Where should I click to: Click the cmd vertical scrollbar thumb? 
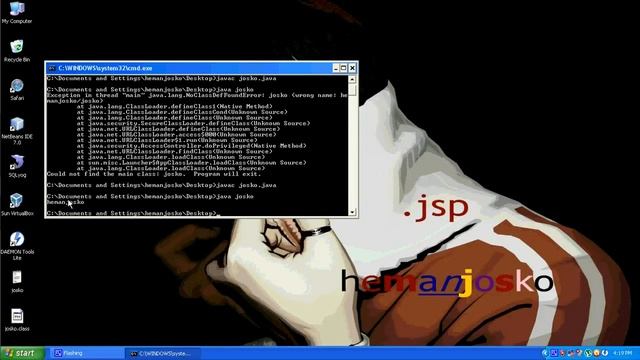point(352,90)
